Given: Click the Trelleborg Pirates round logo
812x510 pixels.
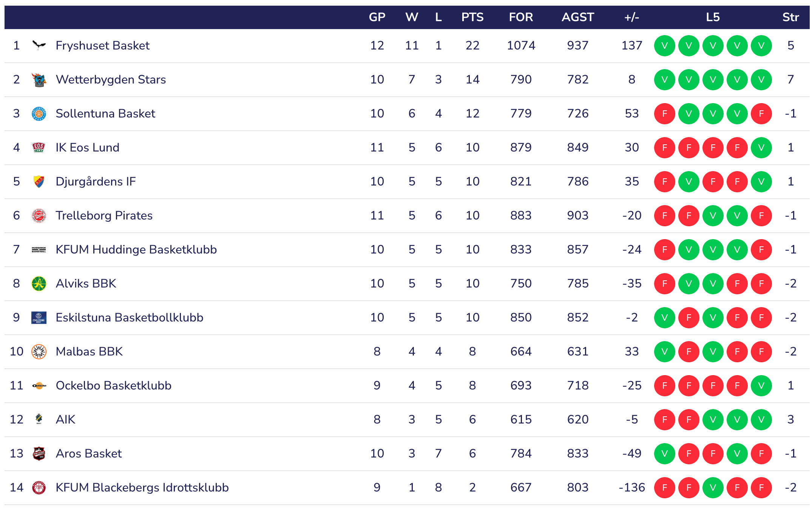Looking at the screenshot, I should pos(39,216).
